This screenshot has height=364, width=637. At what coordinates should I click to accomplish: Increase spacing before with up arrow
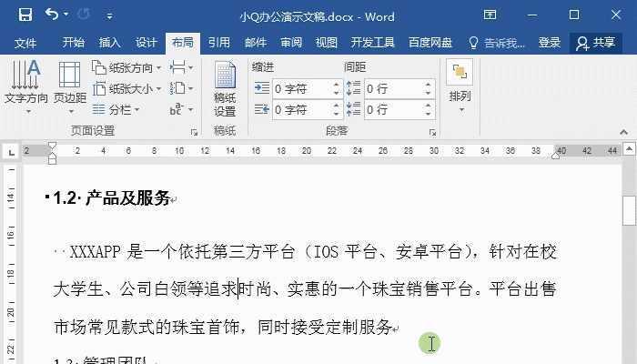(x=429, y=85)
